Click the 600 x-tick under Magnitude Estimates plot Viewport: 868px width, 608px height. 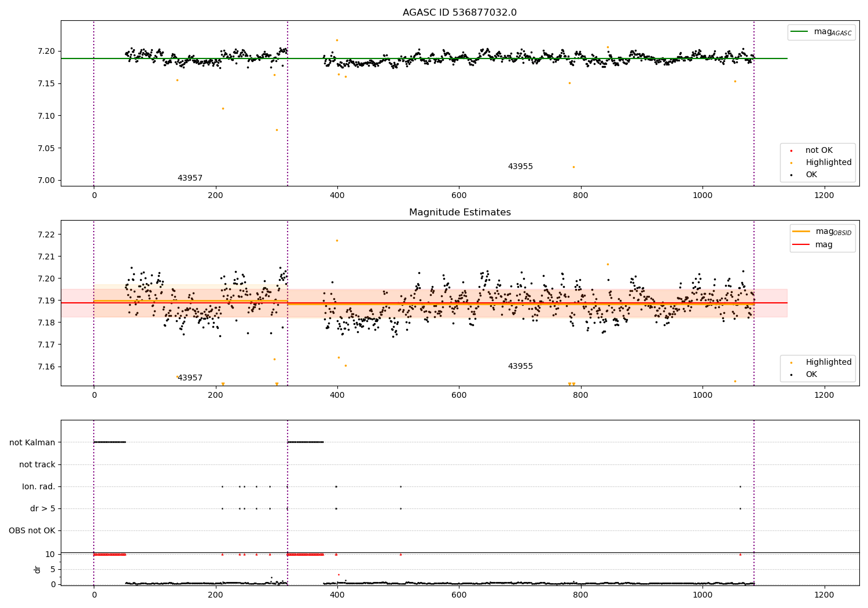click(459, 395)
